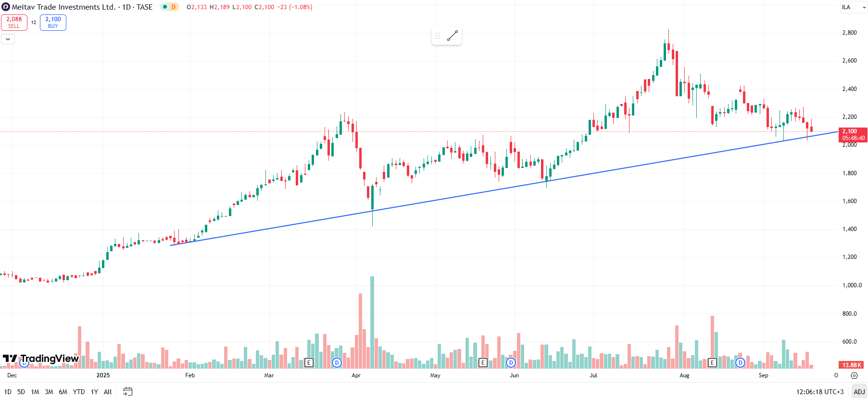The width and height of the screenshot is (868, 398).
Task: Select the trend line drawing tool
Action: (453, 36)
